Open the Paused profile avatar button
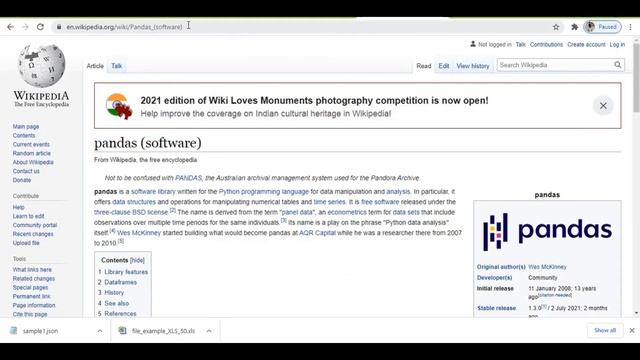Screen dimensions: 640x360 click(602, 27)
